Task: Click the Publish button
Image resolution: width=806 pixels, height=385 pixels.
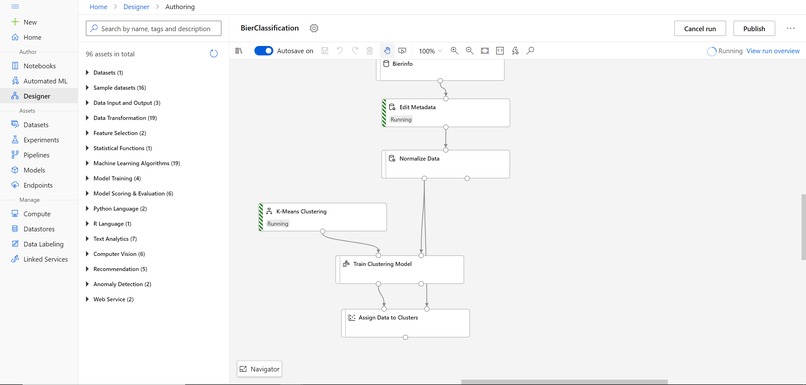Action: point(754,29)
